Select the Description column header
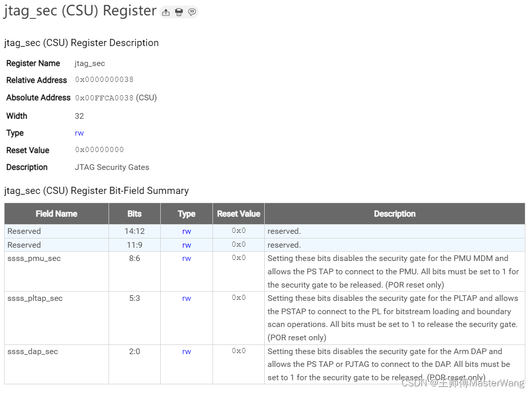Screen dimensions: 532x393 click(394, 213)
